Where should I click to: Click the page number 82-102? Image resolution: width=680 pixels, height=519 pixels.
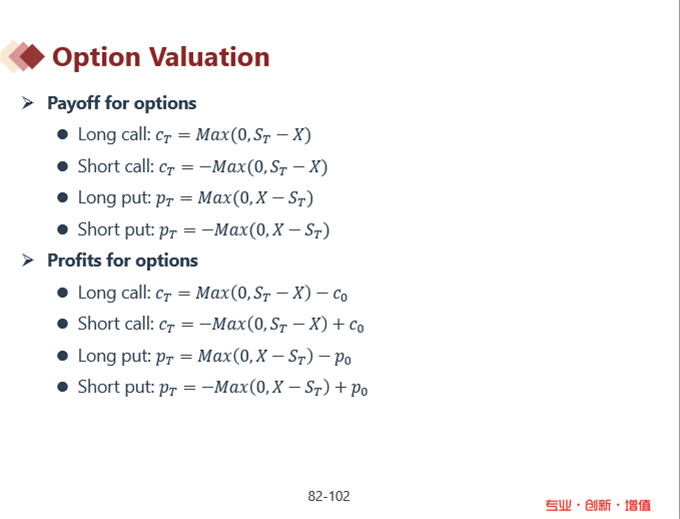point(329,496)
